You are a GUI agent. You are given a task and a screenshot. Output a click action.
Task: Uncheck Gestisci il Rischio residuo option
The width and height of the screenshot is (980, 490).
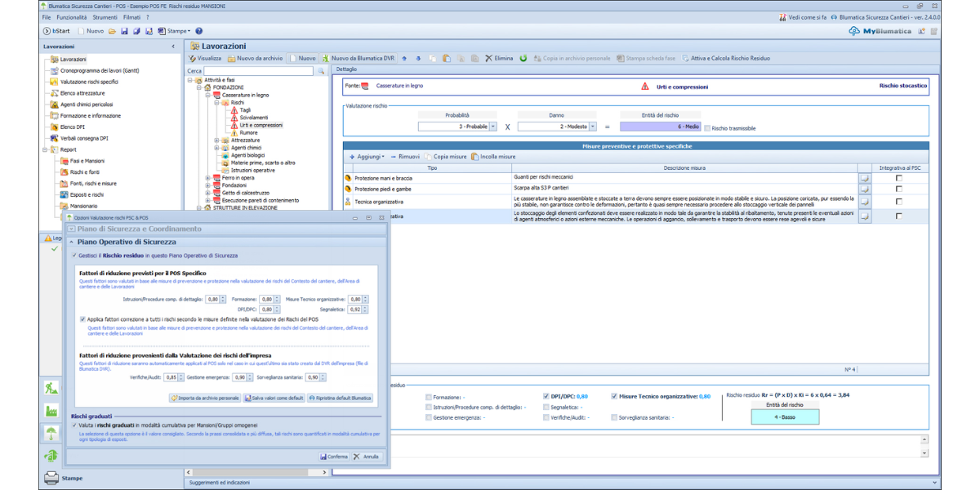[75, 256]
